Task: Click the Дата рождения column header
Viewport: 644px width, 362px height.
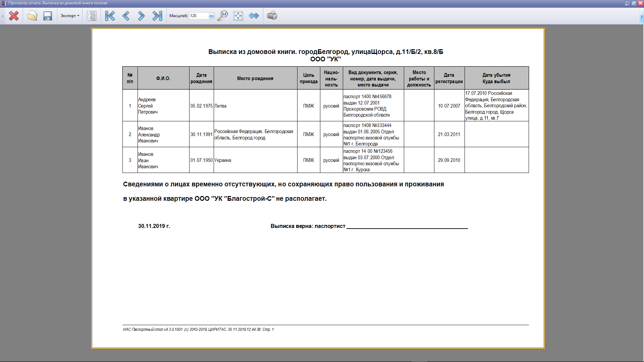Action: point(201,78)
